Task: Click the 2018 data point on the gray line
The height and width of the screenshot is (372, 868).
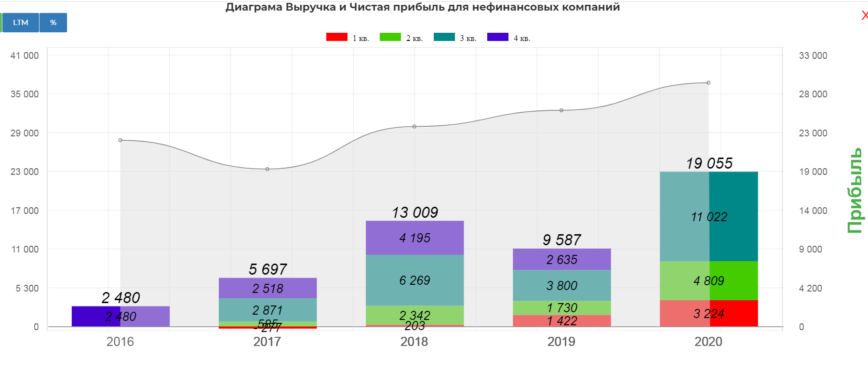Action: coord(414,127)
